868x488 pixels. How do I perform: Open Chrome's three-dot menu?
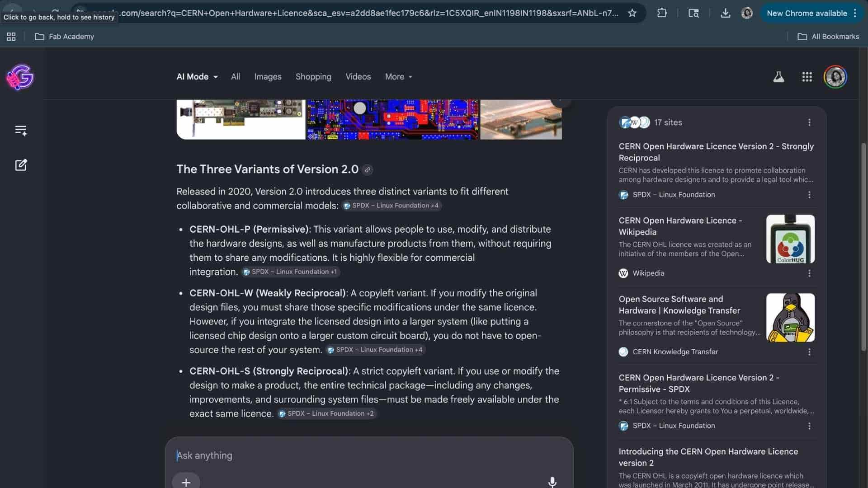pos(855,13)
